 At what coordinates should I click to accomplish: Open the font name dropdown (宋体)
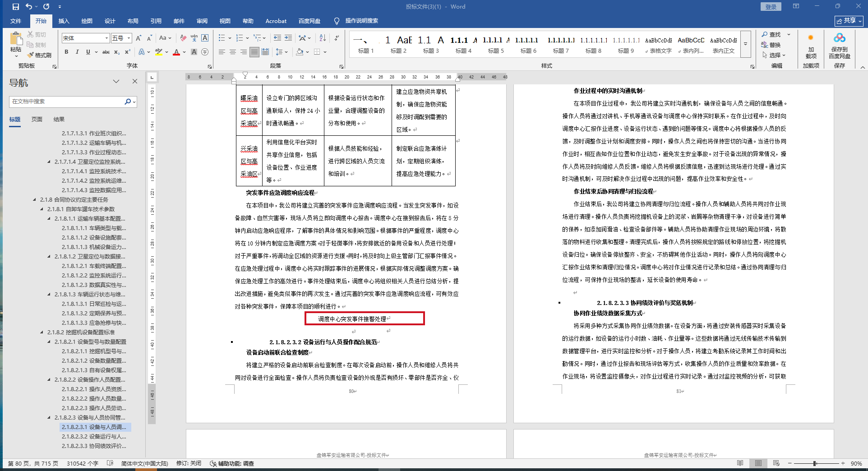click(106, 38)
